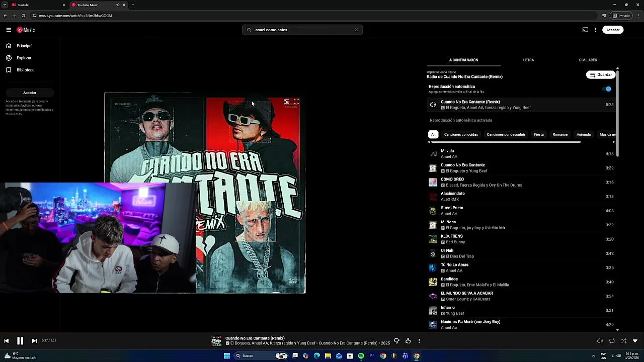
Task: Play Or Nah by El Dios Del Trap
Action: (x=521, y=253)
